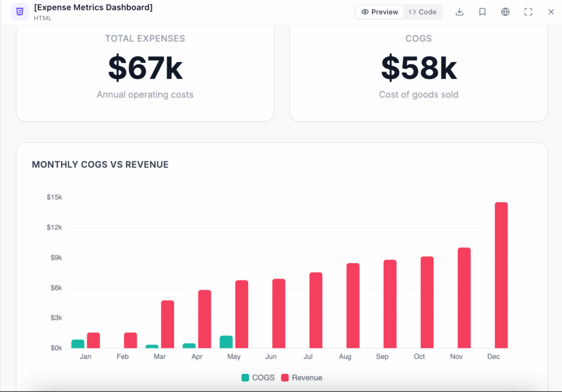
Task: Click the 'Annual operating costs' text
Action: [145, 94]
